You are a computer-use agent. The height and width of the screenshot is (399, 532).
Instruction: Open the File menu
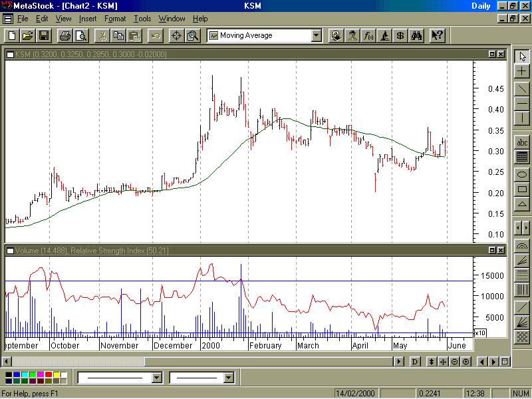coord(23,19)
